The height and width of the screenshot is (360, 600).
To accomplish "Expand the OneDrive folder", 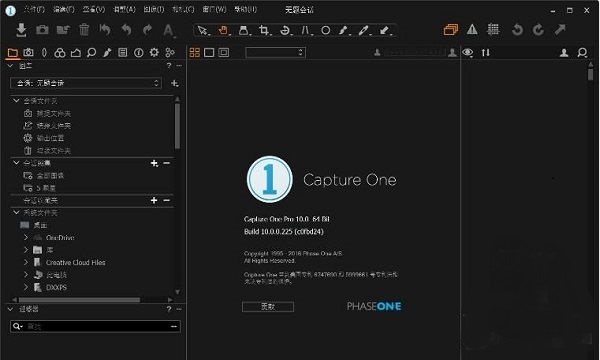I will click(26, 238).
